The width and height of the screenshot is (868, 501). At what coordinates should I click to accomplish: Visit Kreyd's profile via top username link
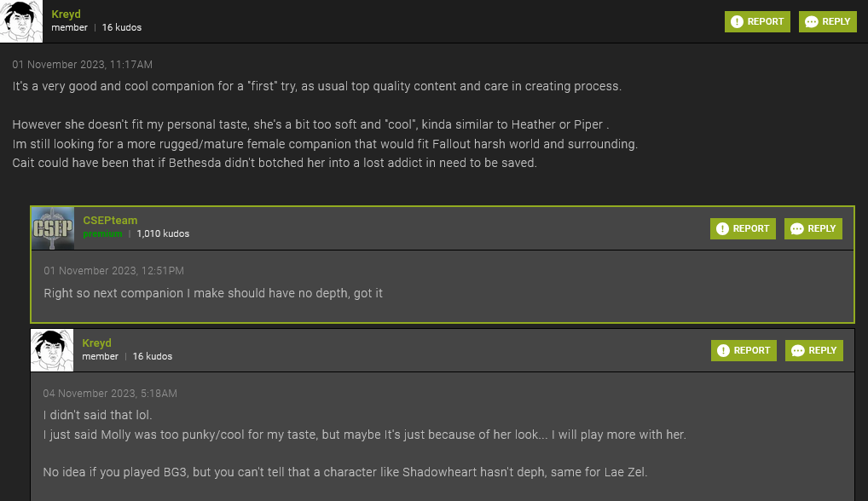click(x=66, y=14)
